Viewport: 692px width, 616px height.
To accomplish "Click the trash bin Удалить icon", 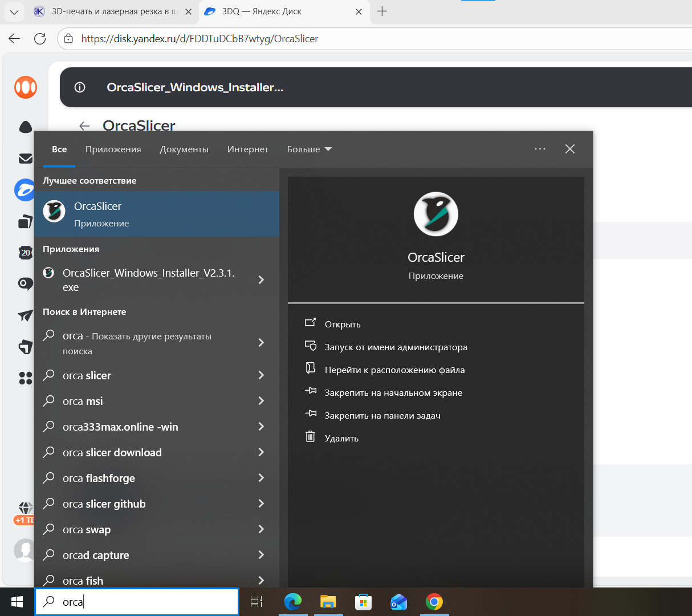I will click(310, 437).
